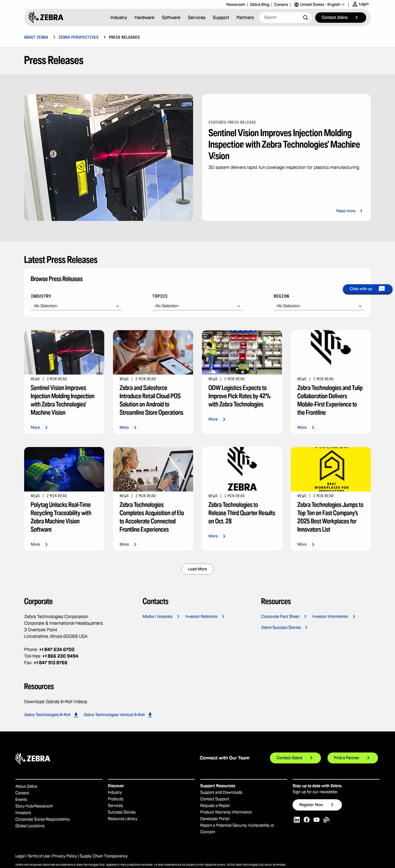Click the green Contact Zebra footer button

[x=295, y=758]
